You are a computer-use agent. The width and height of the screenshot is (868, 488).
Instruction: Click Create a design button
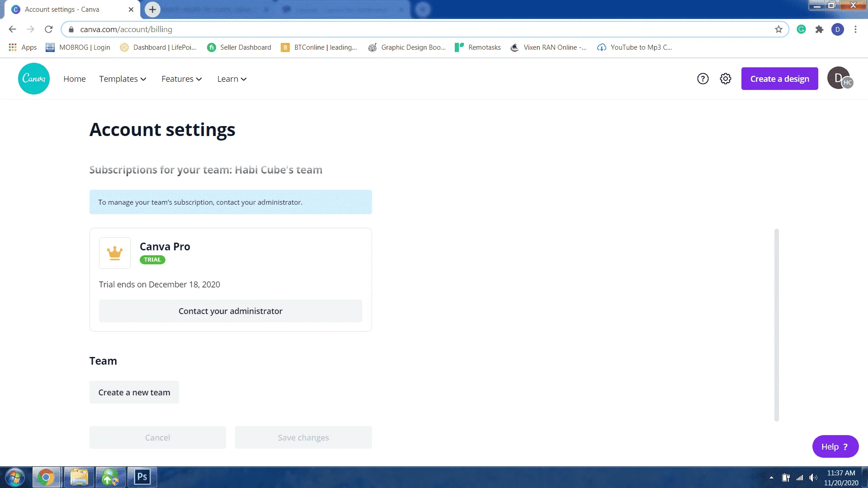pos(779,79)
